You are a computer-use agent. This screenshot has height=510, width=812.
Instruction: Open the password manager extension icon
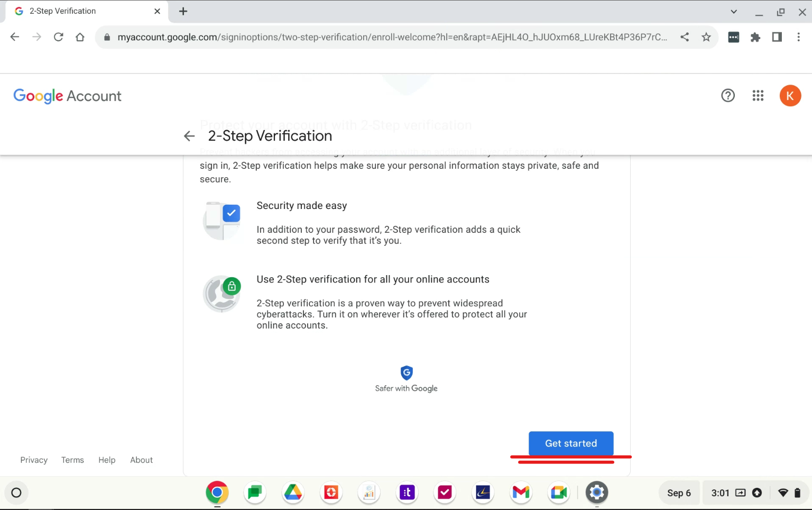tap(734, 37)
